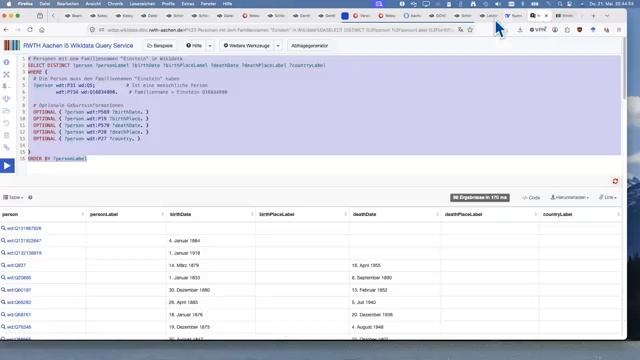Viewport: 640px width, 360px height.
Task: Click the ORDER BY ?personLabel line in editor
Action: (x=58, y=158)
